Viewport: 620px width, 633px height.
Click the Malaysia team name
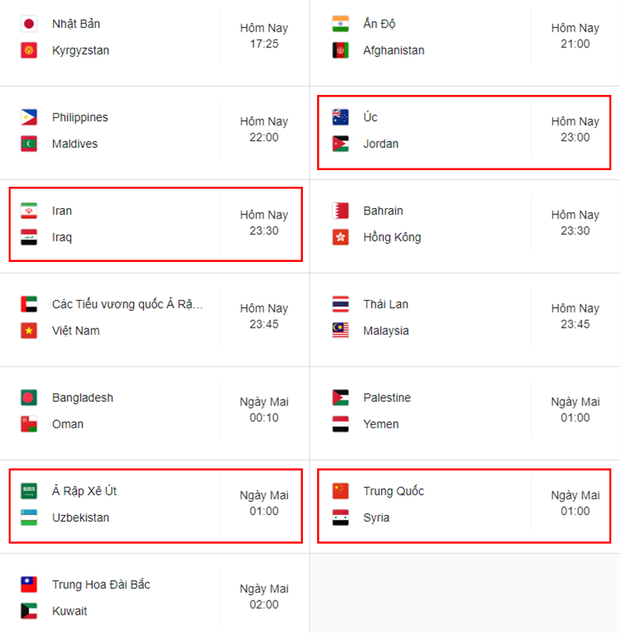click(385, 331)
